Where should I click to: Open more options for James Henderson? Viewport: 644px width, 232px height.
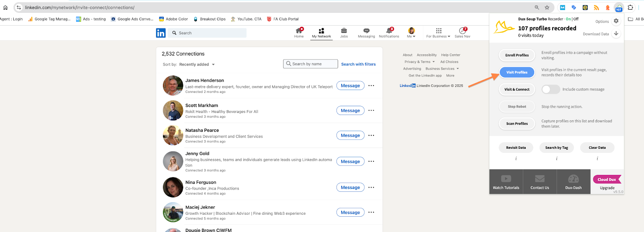tap(371, 86)
